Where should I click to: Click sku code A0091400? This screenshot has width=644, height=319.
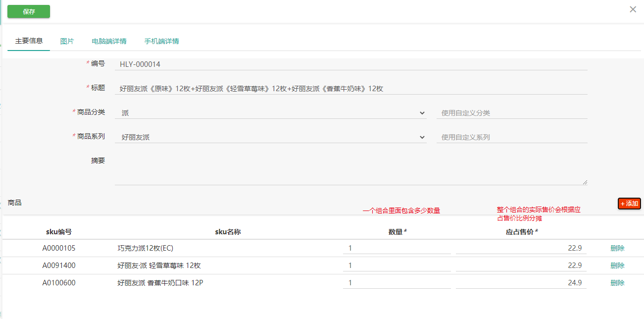point(59,266)
